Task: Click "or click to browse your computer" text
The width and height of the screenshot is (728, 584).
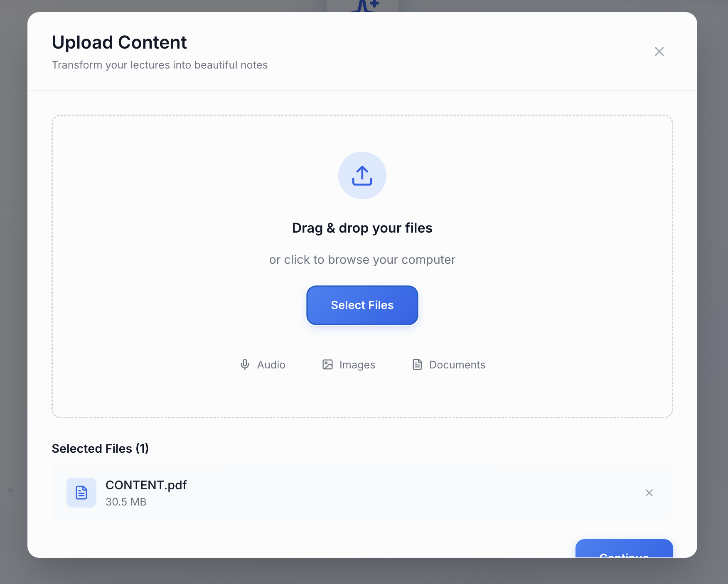Action: coord(362,260)
